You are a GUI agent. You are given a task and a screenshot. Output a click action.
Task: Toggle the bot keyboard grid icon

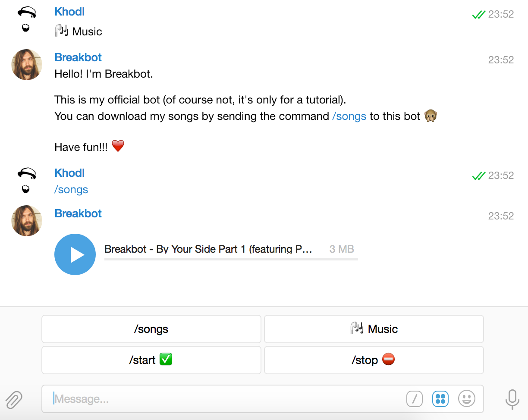tap(440, 398)
